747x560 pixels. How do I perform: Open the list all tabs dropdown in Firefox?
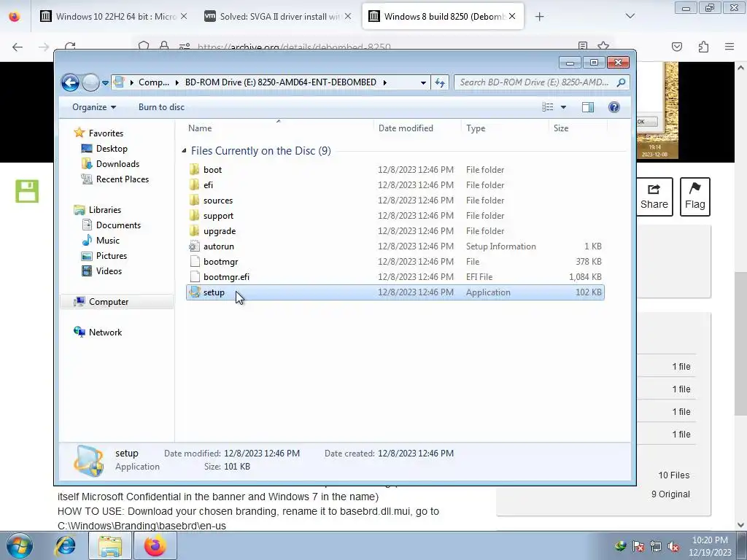[630, 16]
